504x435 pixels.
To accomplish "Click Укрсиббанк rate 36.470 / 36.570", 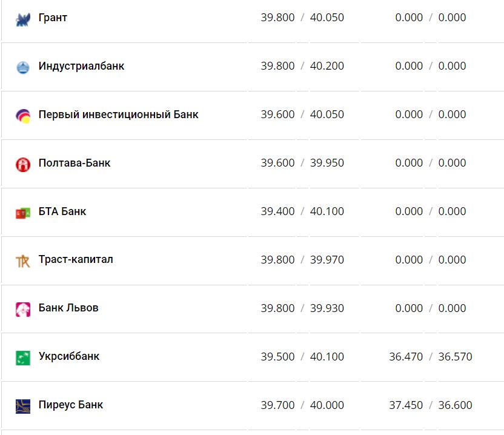I will click(x=430, y=357).
